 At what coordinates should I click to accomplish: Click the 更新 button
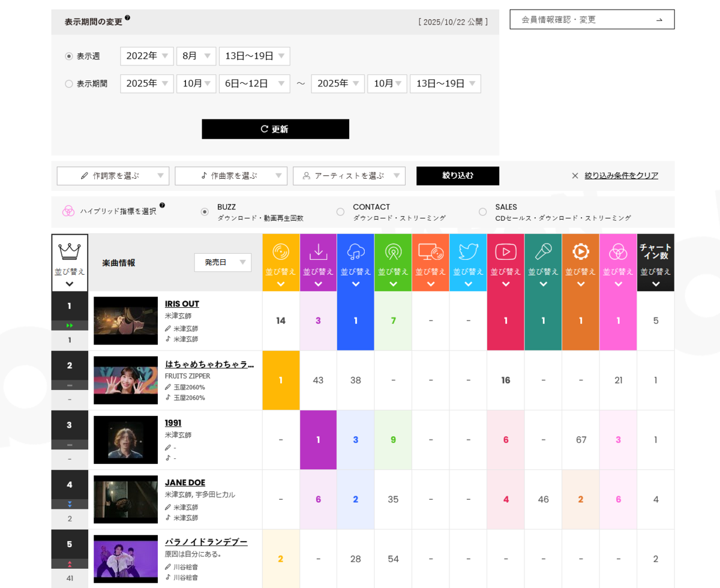[275, 129]
